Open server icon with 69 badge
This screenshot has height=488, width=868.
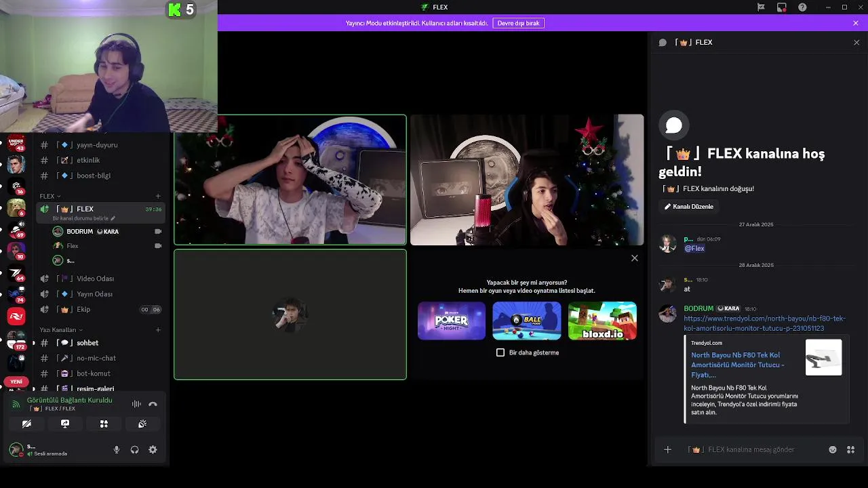pyautogui.click(x=16, y=230)
